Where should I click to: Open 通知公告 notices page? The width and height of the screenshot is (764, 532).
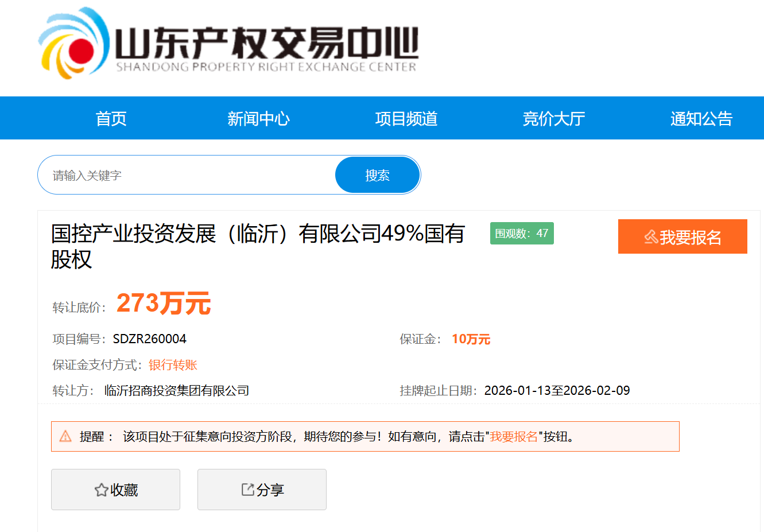(701, 119)
